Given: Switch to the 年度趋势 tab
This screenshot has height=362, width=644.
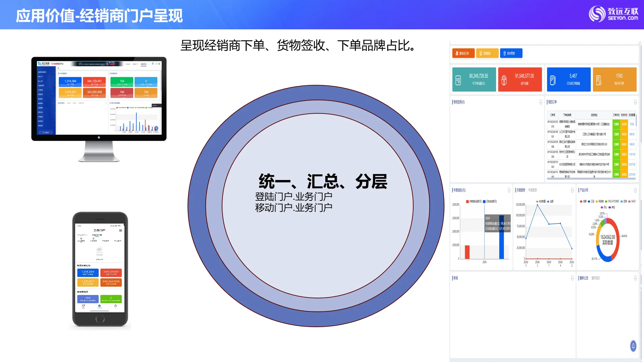Looking at the screenshot, I should tap(533, 190).
